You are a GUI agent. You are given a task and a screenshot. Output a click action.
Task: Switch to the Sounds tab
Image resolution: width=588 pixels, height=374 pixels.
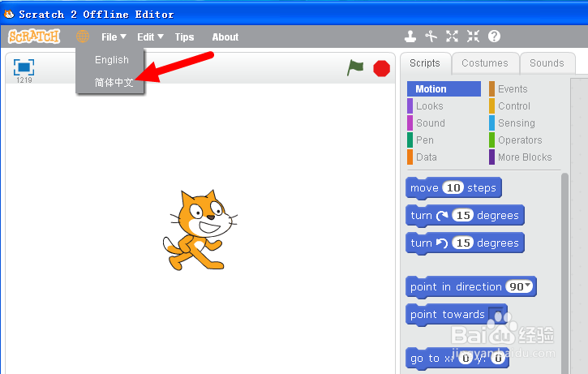point(547,63)
